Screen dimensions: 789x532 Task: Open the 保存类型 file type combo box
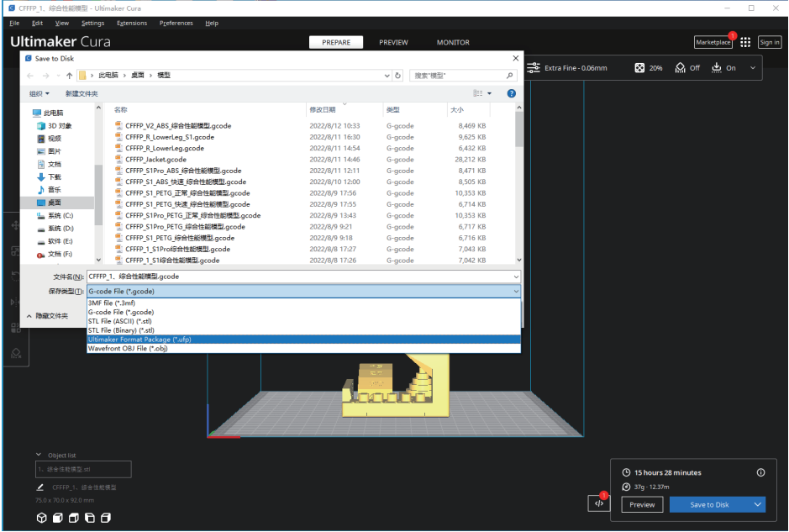[303, 291]
